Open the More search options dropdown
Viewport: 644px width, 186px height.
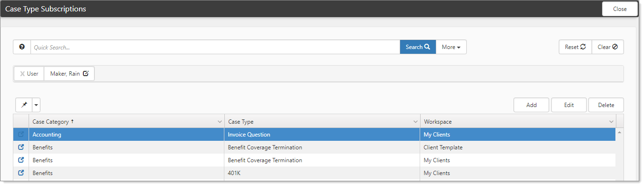(451, 47)
